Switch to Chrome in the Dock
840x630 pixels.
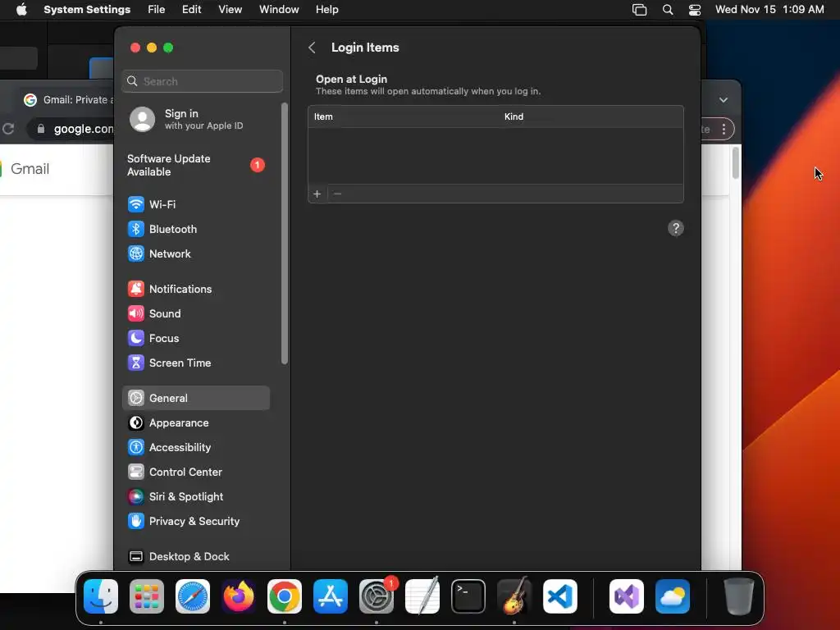285,596
